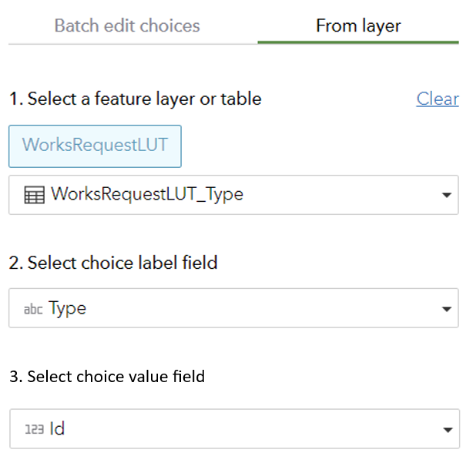Click the 'Select a feature layer or table' heading
This screenshot has width=476, height=463.
pos(135,99)
